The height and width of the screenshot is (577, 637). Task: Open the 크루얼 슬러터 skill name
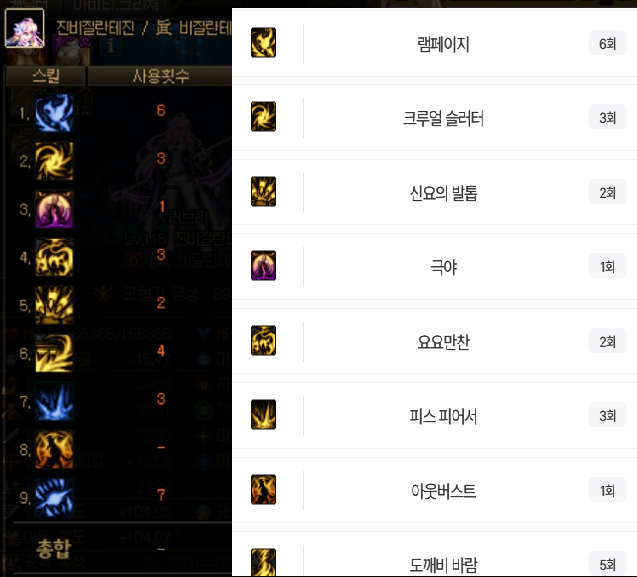[443, 118]
